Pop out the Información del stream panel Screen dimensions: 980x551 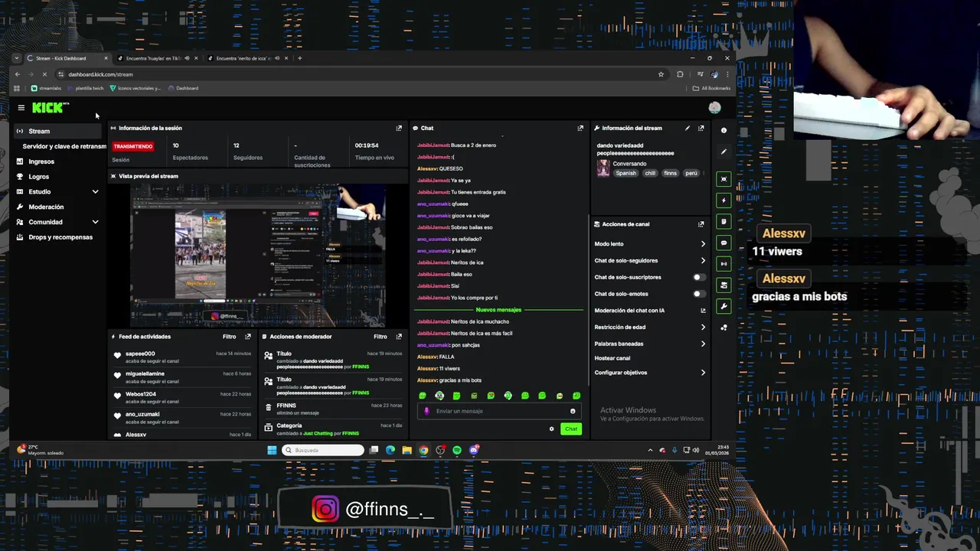point(701,128)
